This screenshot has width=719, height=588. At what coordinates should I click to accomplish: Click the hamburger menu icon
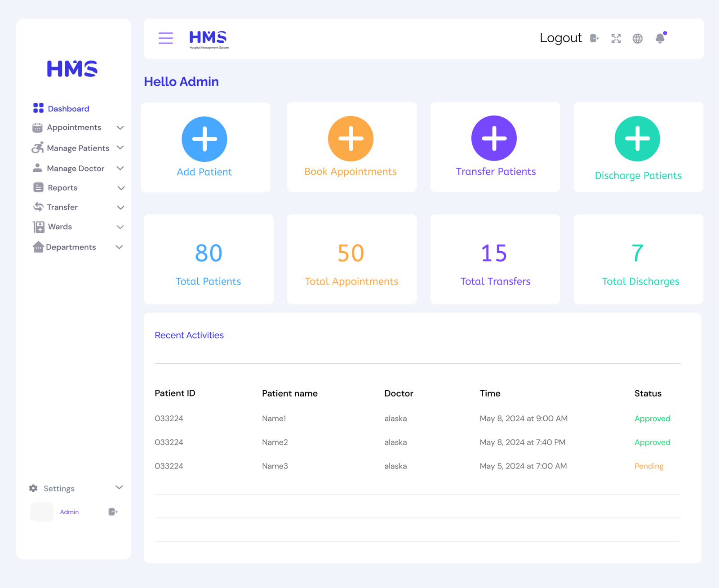165,38
